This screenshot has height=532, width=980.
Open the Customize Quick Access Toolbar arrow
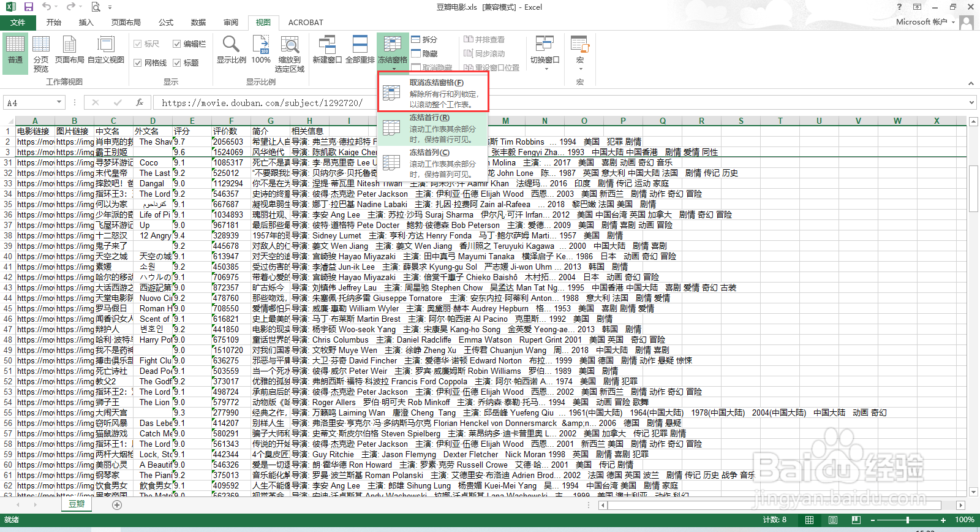[x=110, y=7]
